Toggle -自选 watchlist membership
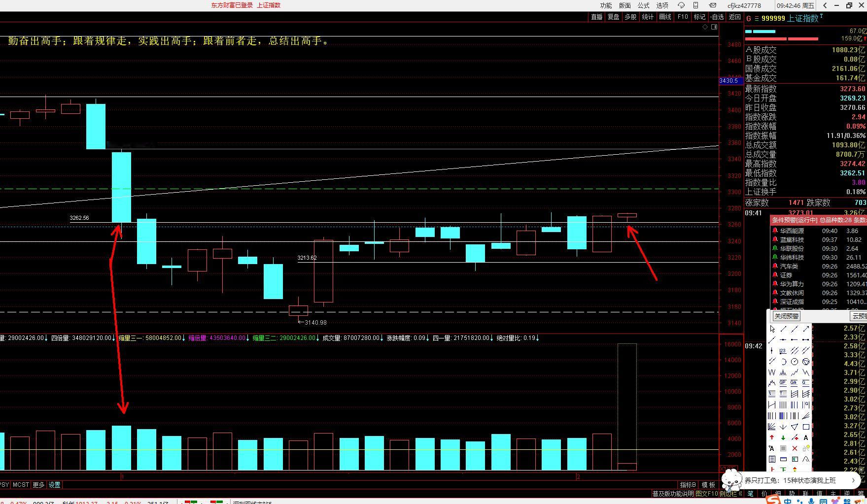Image resolution: width=867 pixels, height=504 pixels. point(717,17)
